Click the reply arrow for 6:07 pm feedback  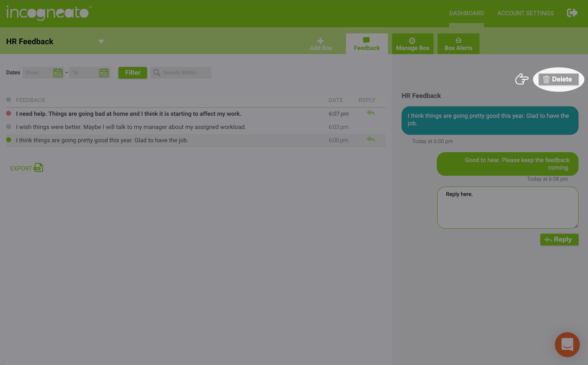(370, 113)
